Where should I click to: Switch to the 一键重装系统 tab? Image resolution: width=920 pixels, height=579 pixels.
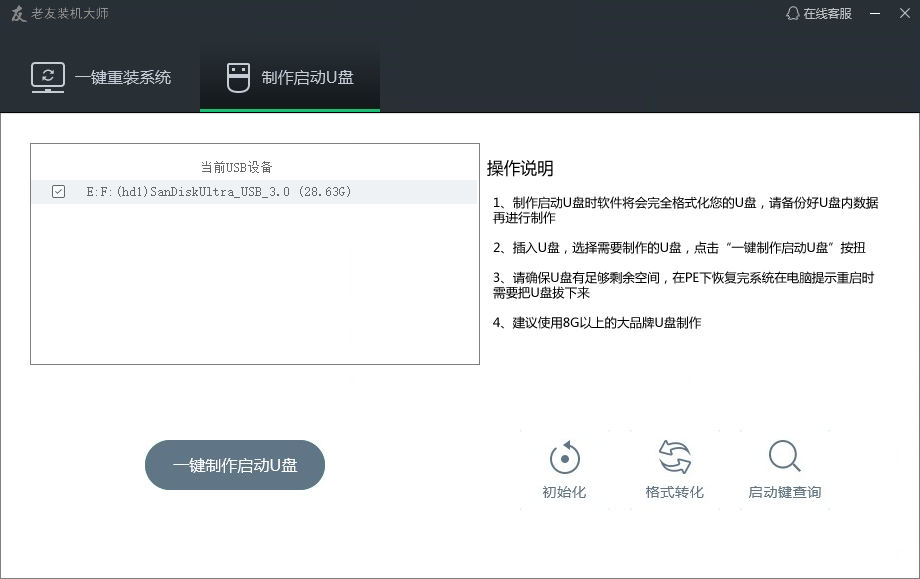100,75
